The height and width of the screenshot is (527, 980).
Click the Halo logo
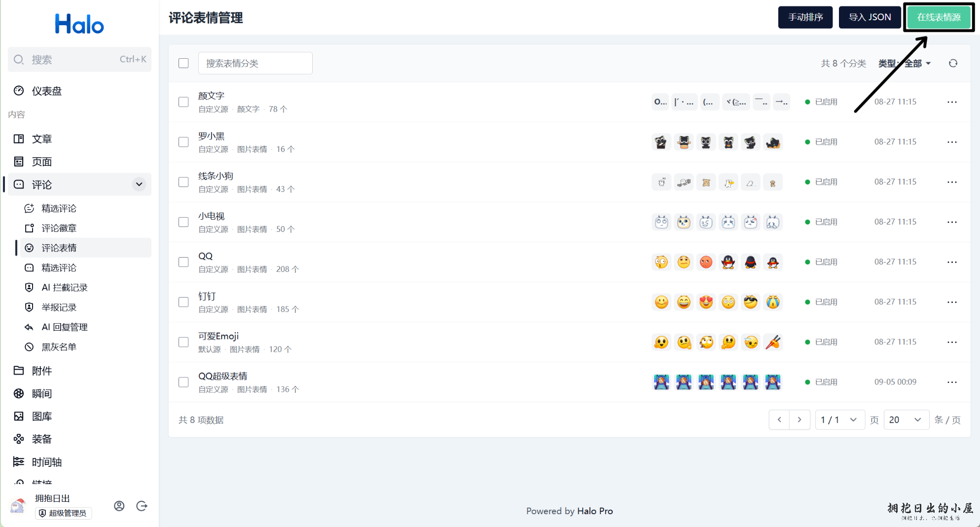(x=79, y=24)
